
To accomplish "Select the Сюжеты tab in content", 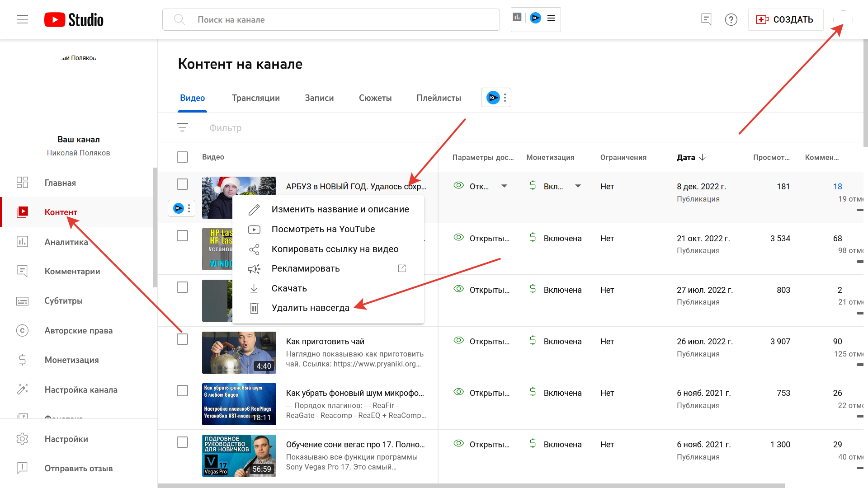I will (x=375, y=98).
